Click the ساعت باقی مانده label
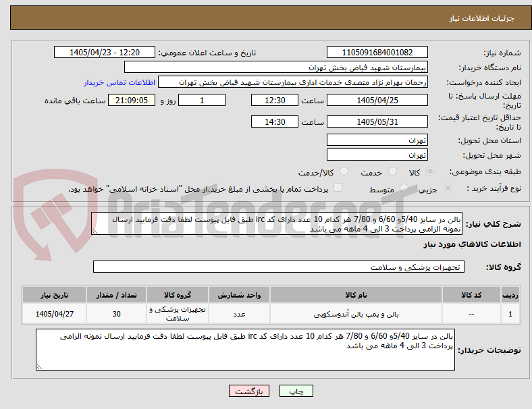The image size is (532, 409). (75, 101)
